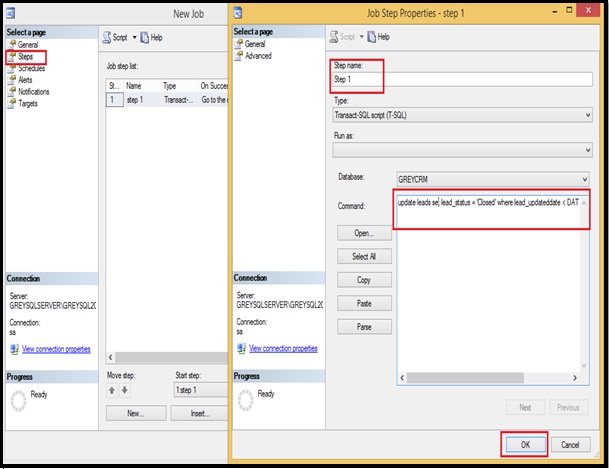Viewport: 609px width, 469px height.
Task: Click the job step list horizontal scrollbar
Action: click(160, 357)
